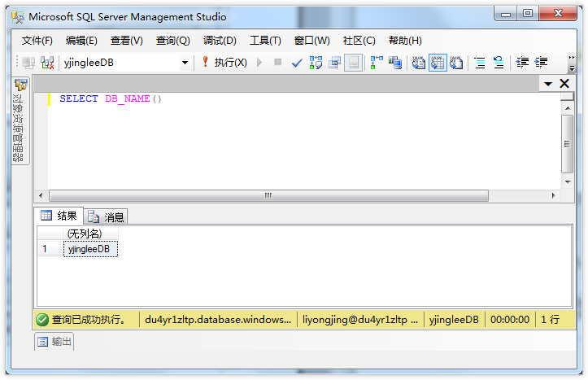Click editor horizontal scrollbar right arrow
This screenshot has width=588, height=380.
coord(554,195)
